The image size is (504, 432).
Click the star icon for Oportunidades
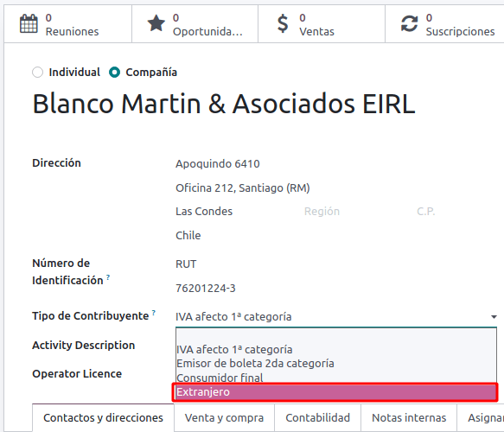pyautogui.click(x=156, y=23)
